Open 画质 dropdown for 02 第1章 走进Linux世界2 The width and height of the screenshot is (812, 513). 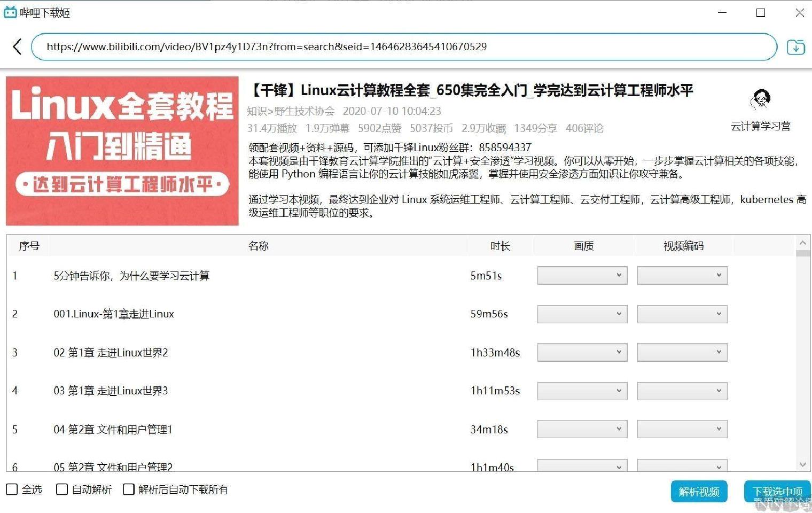coord(582,352)
